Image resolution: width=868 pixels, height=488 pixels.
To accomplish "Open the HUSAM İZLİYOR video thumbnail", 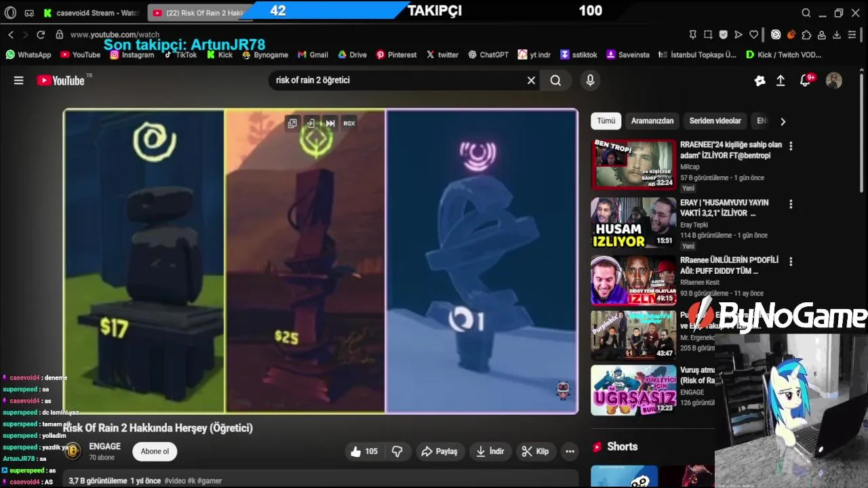I will (x=633, y=222).
